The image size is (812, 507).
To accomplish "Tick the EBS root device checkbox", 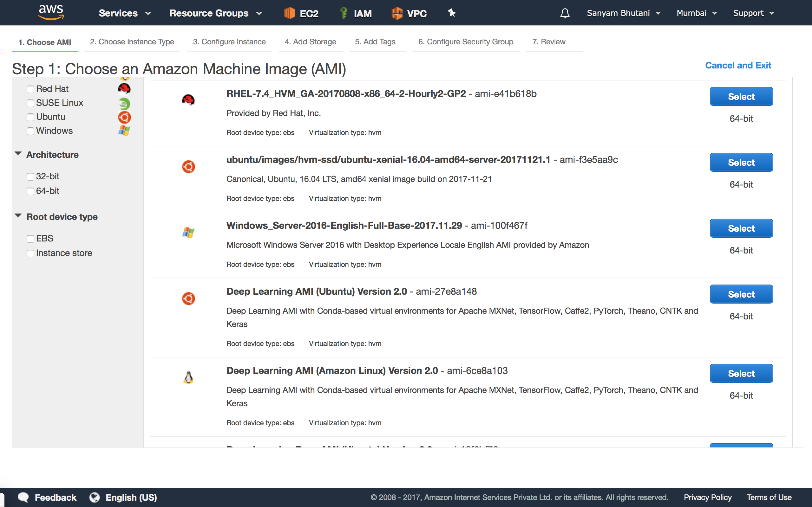I will click(x=30, y=239).
